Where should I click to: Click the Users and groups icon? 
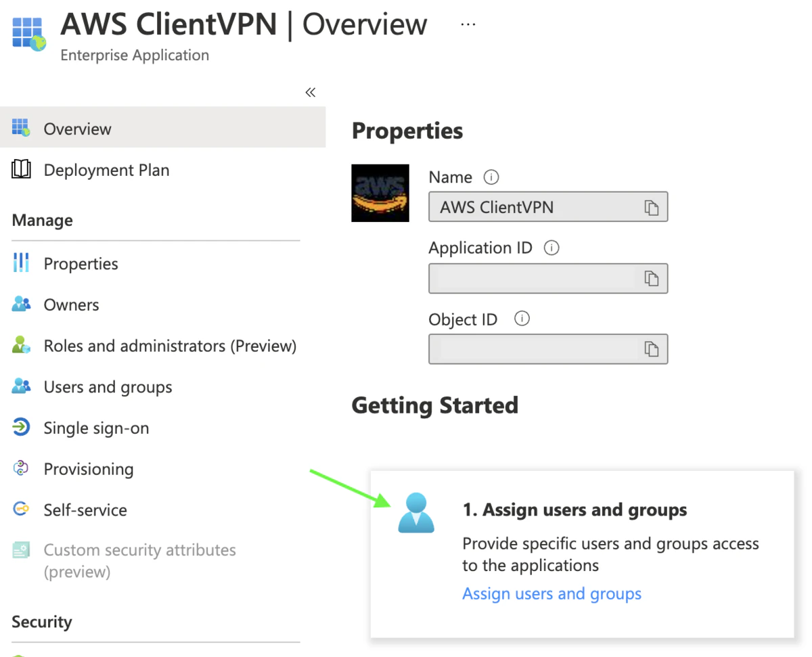click(x=21, y=387)
